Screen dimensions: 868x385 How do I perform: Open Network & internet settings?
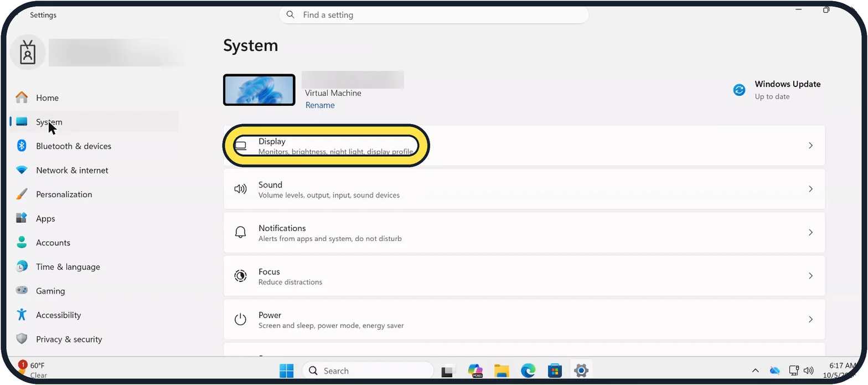pyautogui.click(x=94, y=170)
